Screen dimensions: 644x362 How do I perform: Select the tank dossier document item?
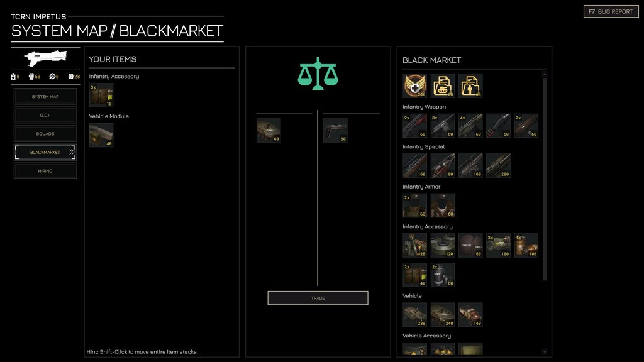[x=443, y=85]
